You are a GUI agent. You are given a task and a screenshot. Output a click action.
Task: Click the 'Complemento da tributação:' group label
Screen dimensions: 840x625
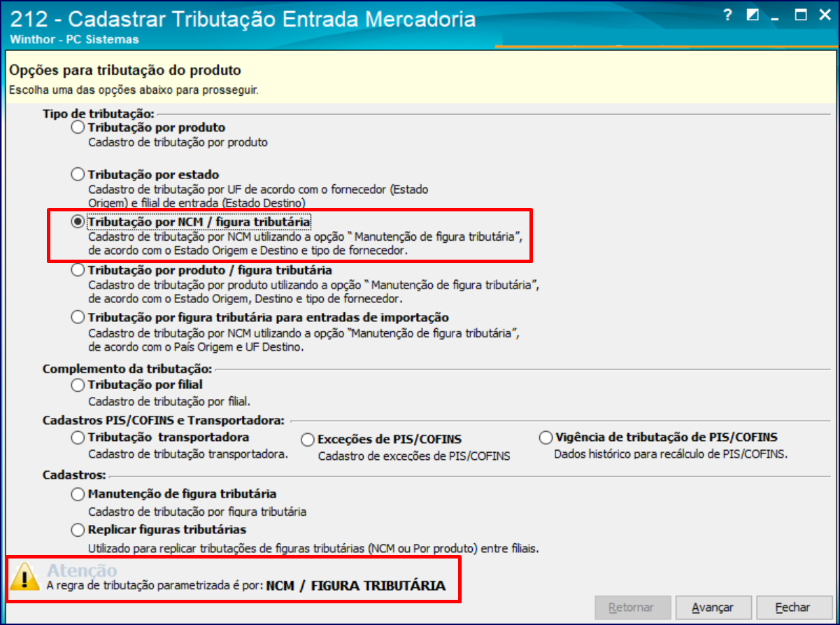tap(127, 368)
